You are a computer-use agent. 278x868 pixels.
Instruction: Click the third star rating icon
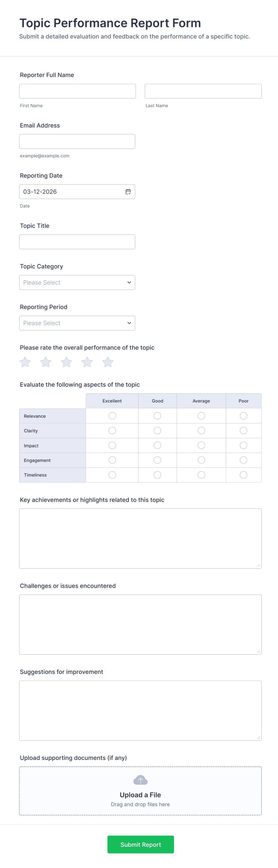(x=66, y=362)
